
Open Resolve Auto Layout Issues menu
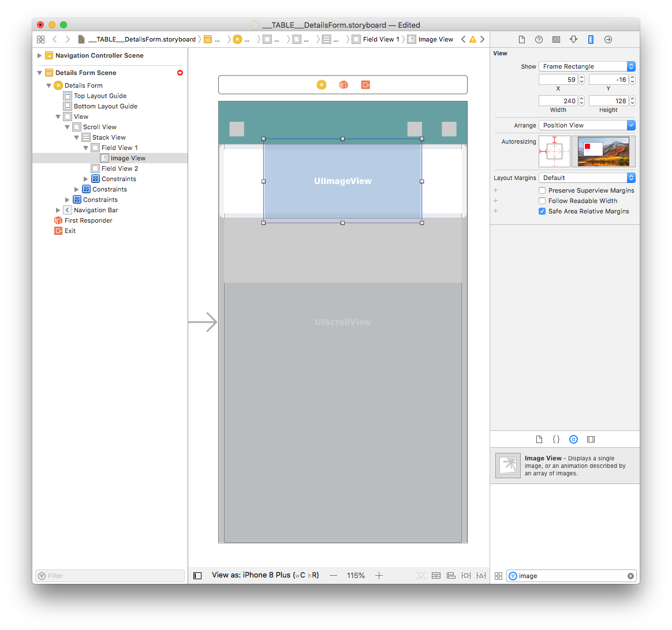pyautogui.click(x=481, y=576)
